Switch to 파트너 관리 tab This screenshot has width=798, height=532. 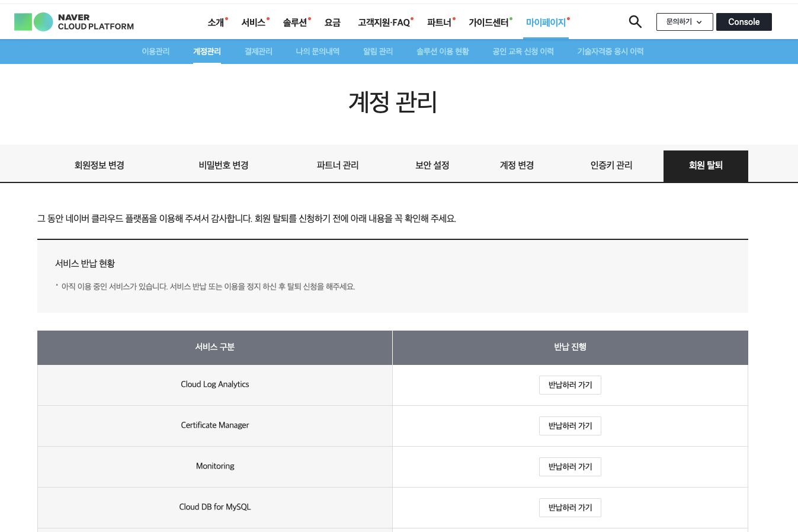(x=338, y=165)
